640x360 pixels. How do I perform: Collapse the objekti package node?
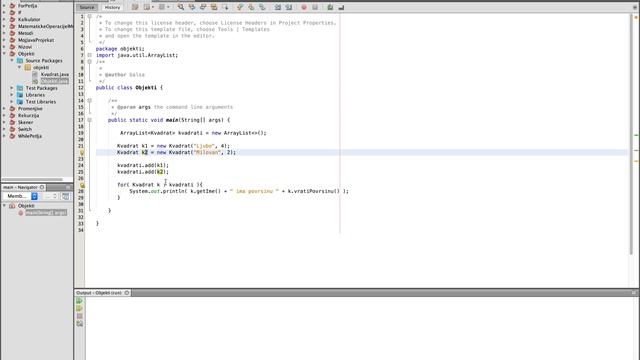coord(20,67)
